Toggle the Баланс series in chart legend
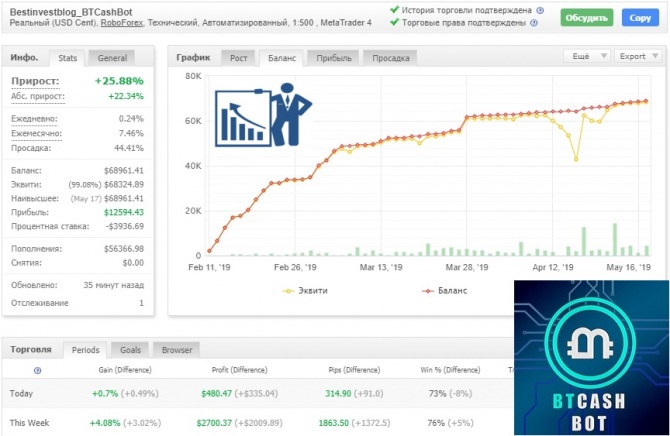 (x=444, y=291)
